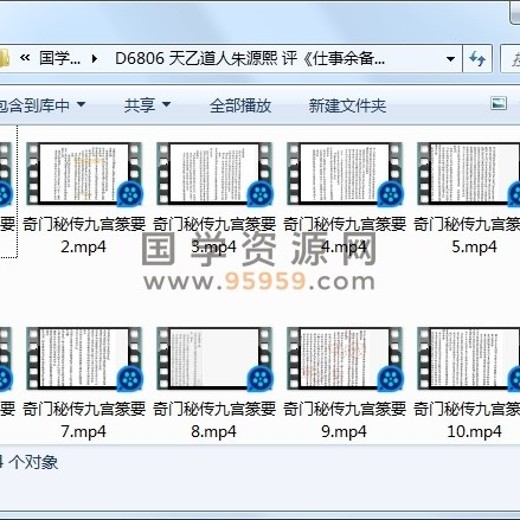Click the search box beside the address bar

click(510, 59)
